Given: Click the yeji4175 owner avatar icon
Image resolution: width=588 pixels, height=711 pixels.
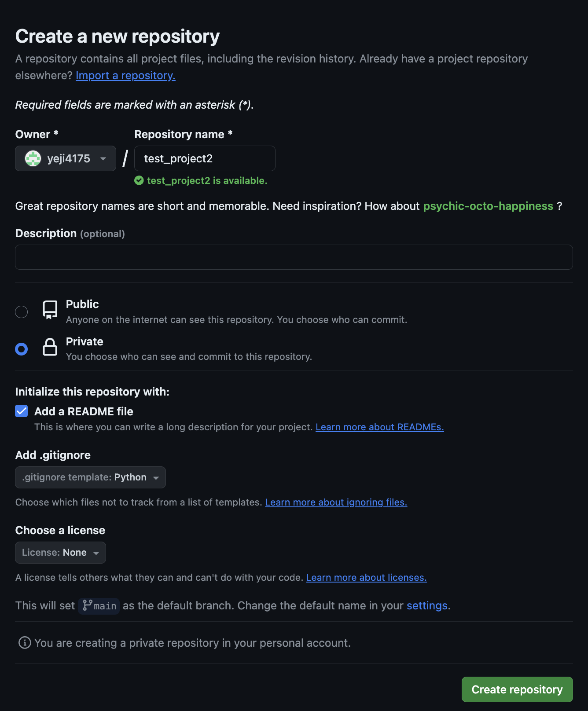Looking at the screenshot, I should click(33, 158).
